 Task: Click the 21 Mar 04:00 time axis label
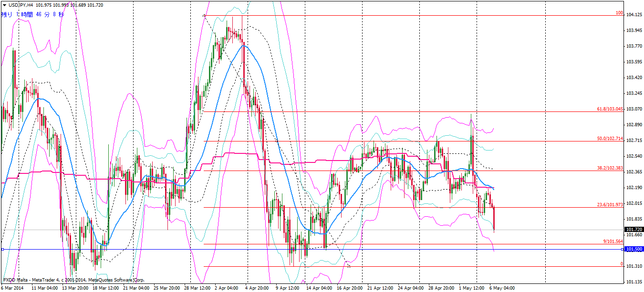tap(137, 288)
